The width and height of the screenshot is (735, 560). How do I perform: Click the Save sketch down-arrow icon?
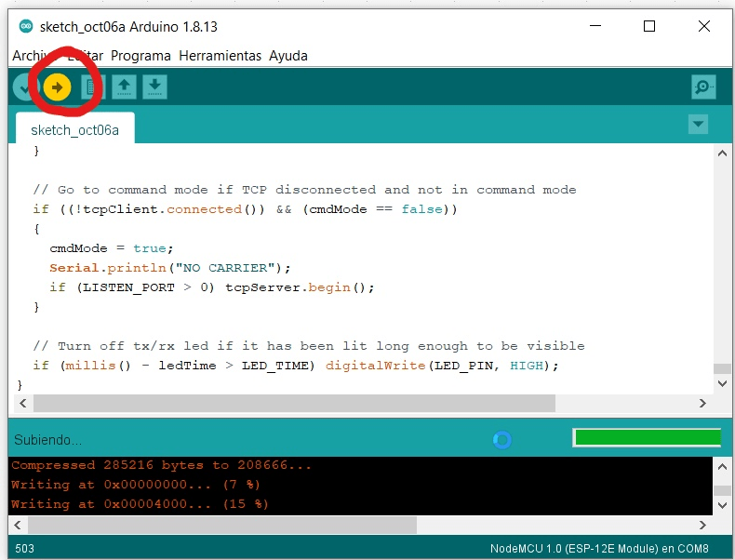(154, 87)
